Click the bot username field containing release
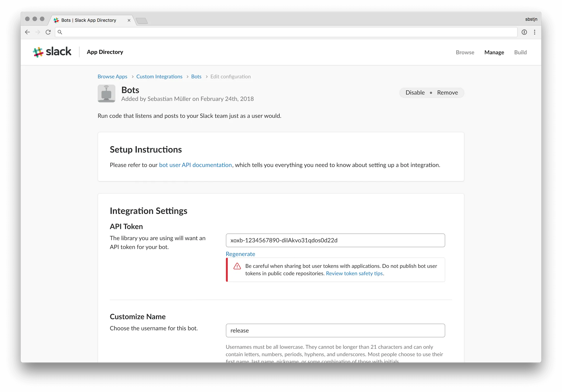This screenshot has height=392, width=562. click(335, 330)
